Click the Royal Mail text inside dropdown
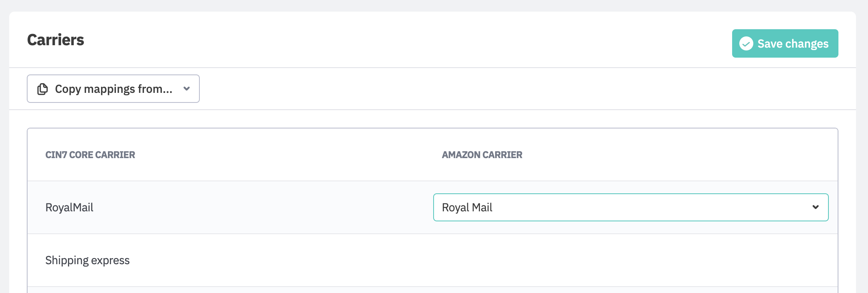 [467, 207]
